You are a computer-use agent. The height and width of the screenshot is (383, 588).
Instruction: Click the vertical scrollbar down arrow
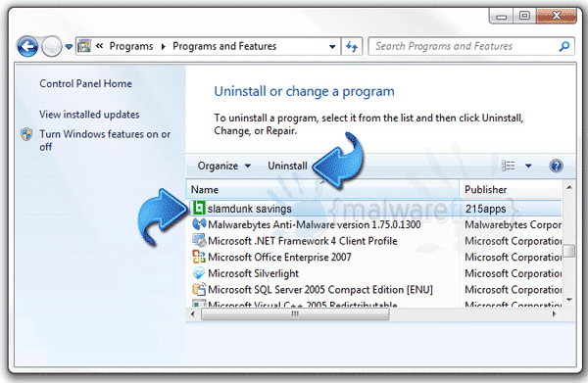(x=569, y=300)
